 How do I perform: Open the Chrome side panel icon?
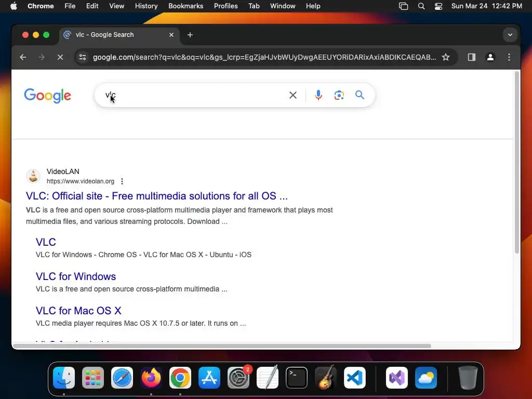click(x=472, y=57)
